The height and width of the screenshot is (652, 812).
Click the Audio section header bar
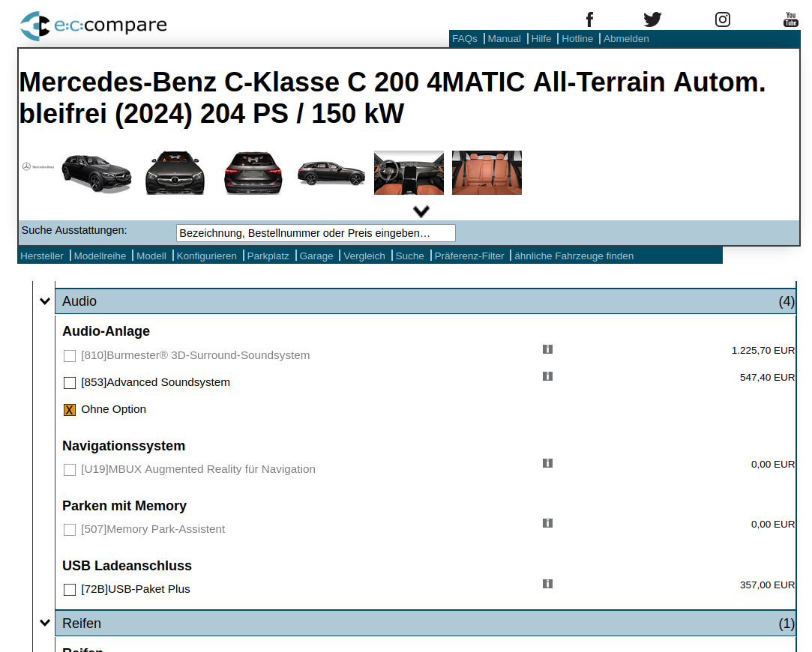pos(425,301)
